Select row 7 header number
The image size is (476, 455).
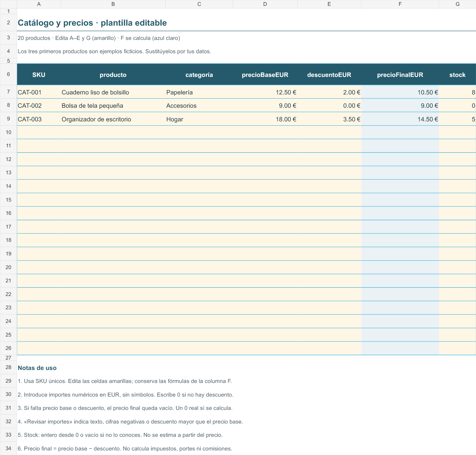[8, 92]
